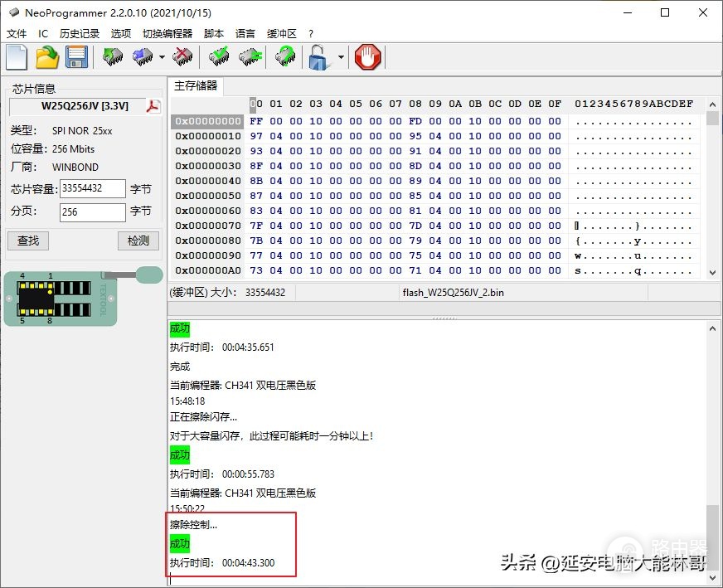Open the 缓冲区 menu
The image size is (723, 588).
coord(281,34)
